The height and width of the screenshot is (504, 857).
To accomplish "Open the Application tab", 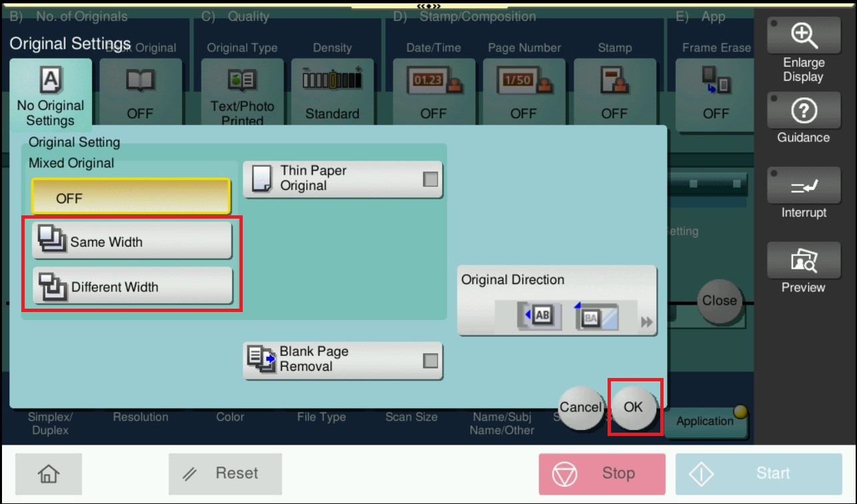I will point(705,421).
